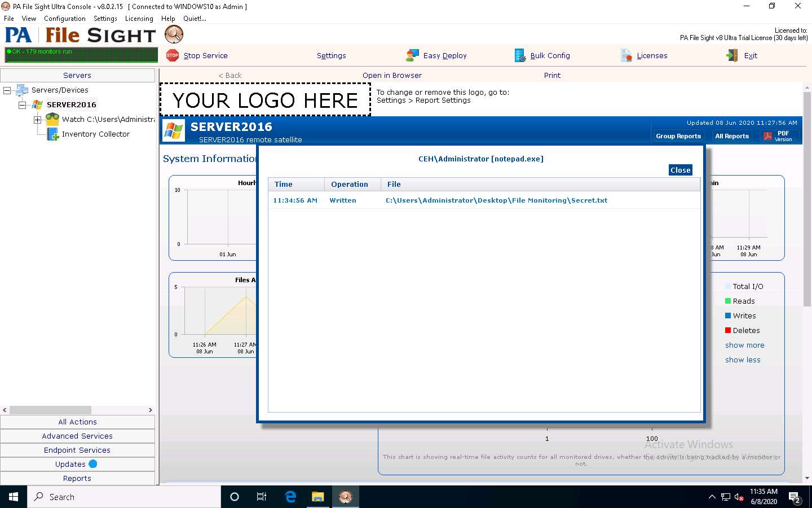Show hidden tray icons chevron
Image resolution: width=812 pixels, height=508 pixels.
[712, 497]
